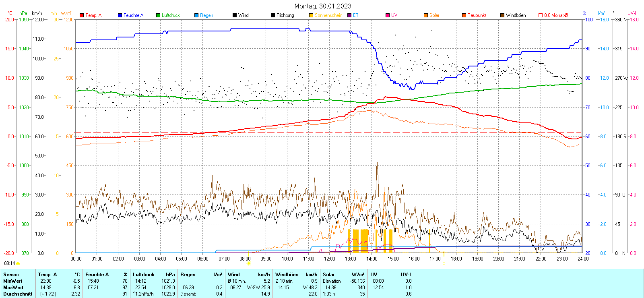Click the 12:00 label on the time axis

tap(329, 259)
